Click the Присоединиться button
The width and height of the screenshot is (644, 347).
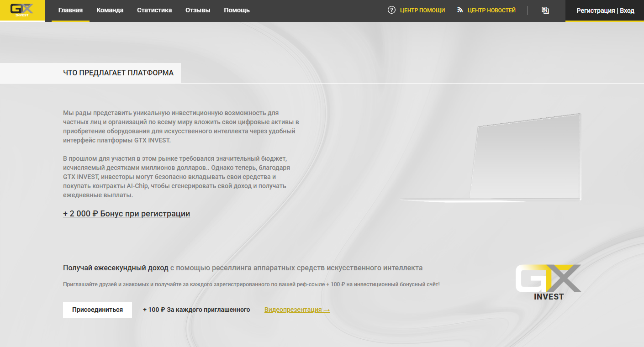click(97, 310)
